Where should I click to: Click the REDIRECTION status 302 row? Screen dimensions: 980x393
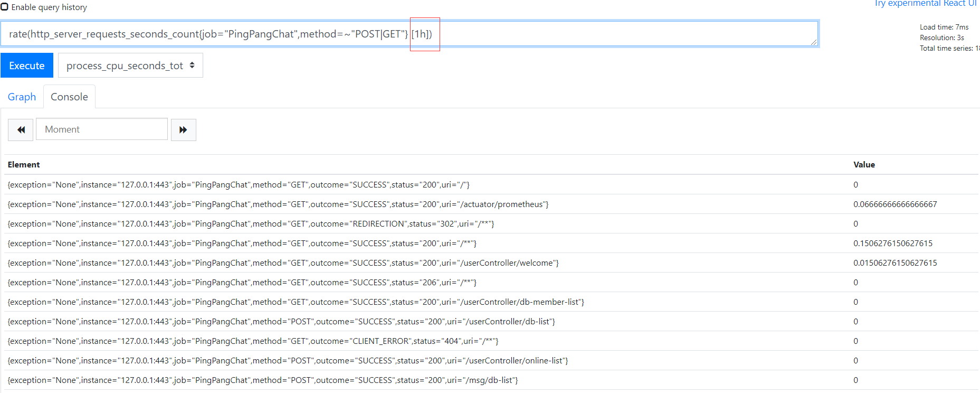(251, 224)
